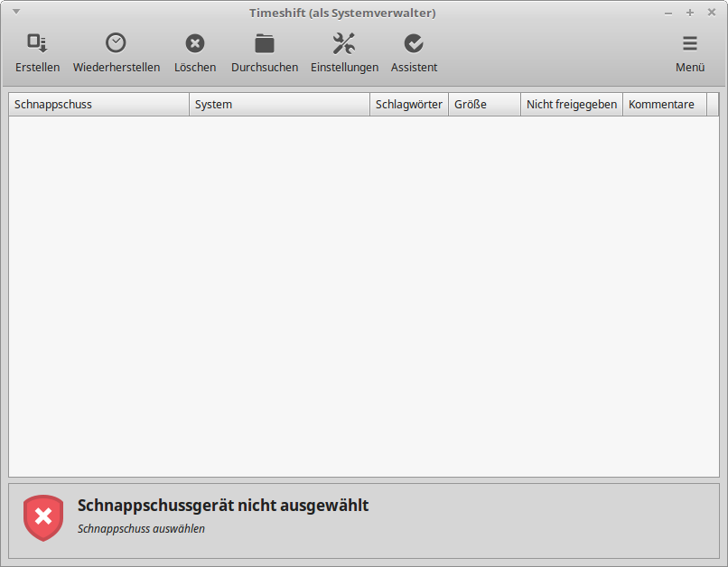Minimize the Timeshift window
Screen dimensions: 728x567
coord(668,13)
